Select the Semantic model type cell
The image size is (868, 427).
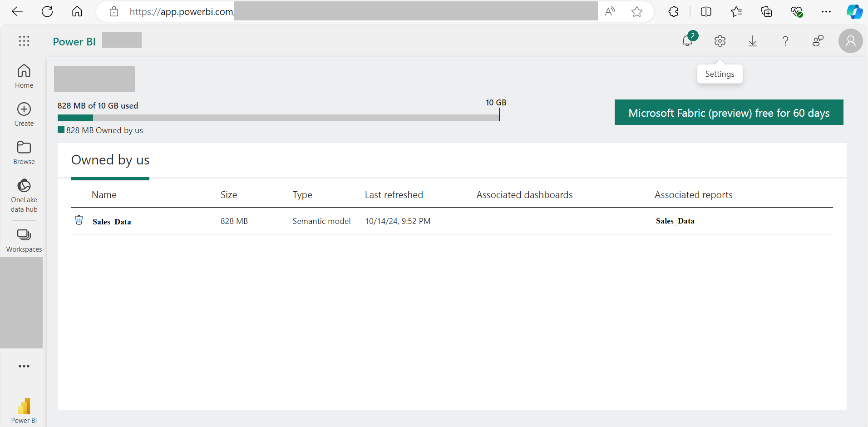coord(321,221)
